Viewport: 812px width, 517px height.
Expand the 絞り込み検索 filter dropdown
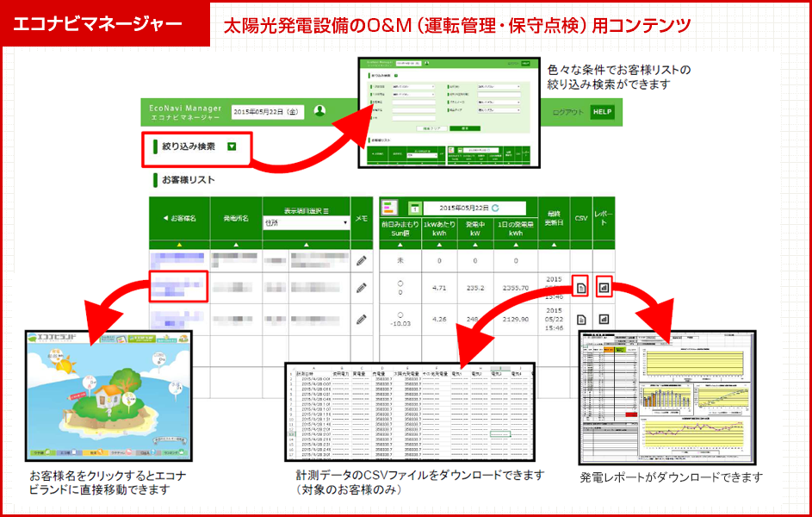[x=232, y=146]
